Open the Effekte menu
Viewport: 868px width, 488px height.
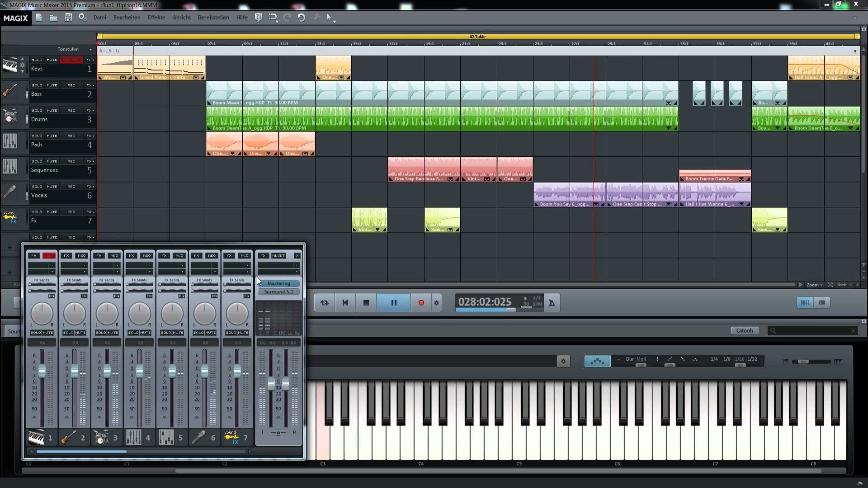click(x=156, y=17)
